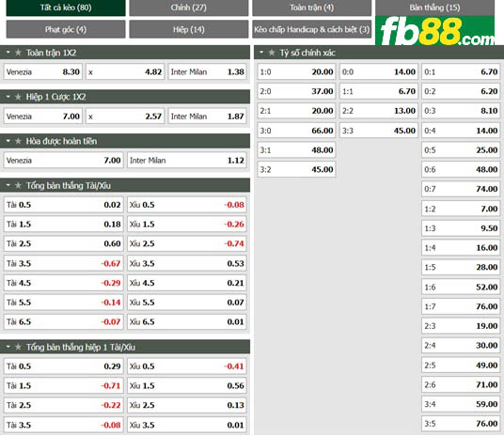Choose Venezia 7.00 in Hòa được hoàn tiền
504x436 pixels.
click(63, 160)
